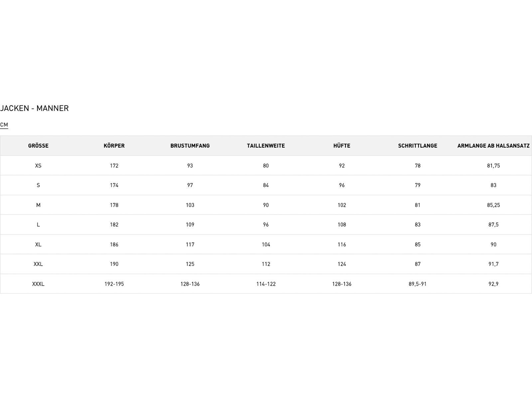Click inseam value 89,5-91 for XXXL
The image size is (532, 399).
417,284
